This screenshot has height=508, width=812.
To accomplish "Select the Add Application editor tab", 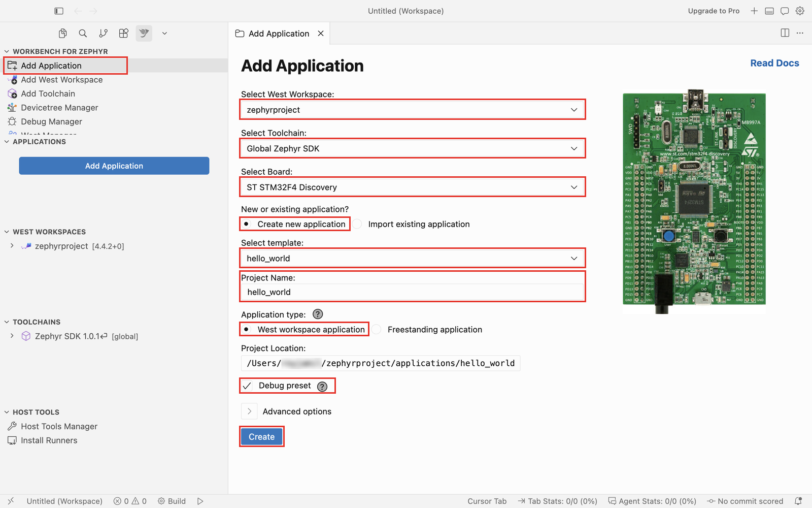I will tap(279, 34).
